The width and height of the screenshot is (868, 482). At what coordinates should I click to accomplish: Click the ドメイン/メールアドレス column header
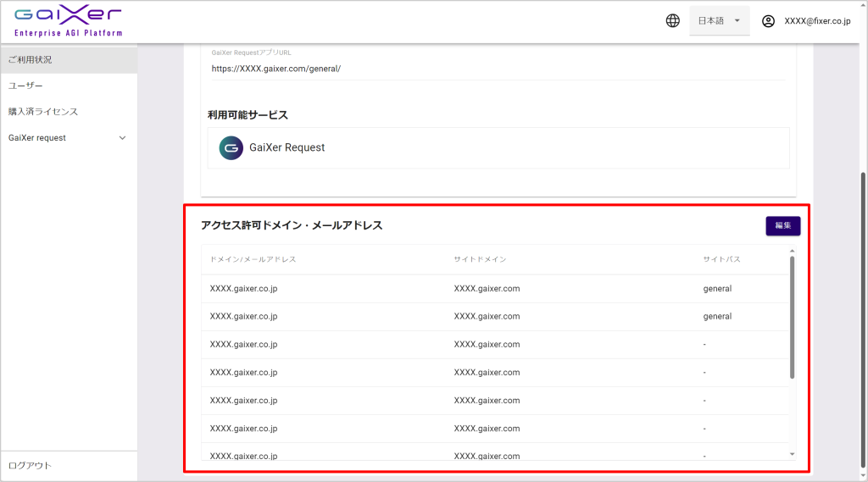pos(253,259)
